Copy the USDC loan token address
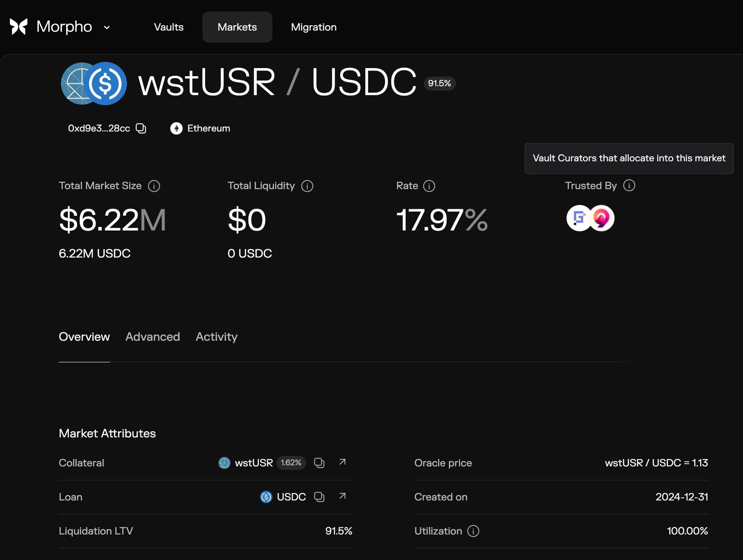Image resolution: width=743 pixels, height=560 pixels. [319, 497]
